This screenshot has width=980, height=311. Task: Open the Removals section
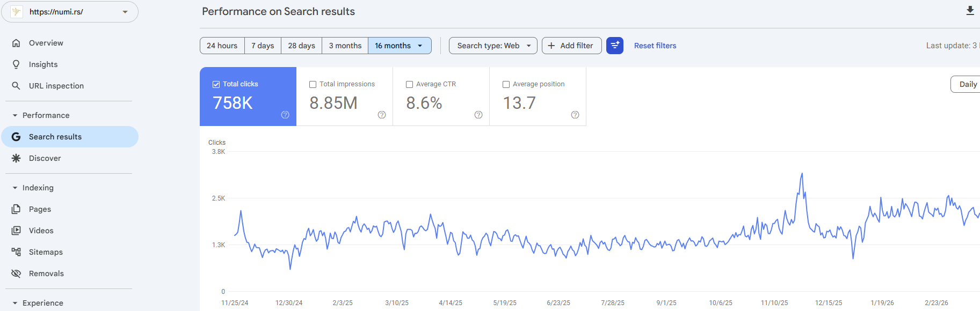(x=46, y=273)
